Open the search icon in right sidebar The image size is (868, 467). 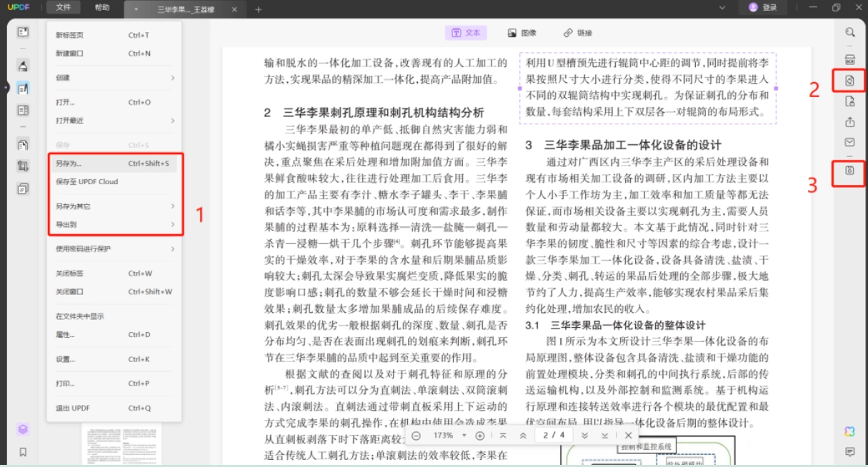[x=849, y=32]
